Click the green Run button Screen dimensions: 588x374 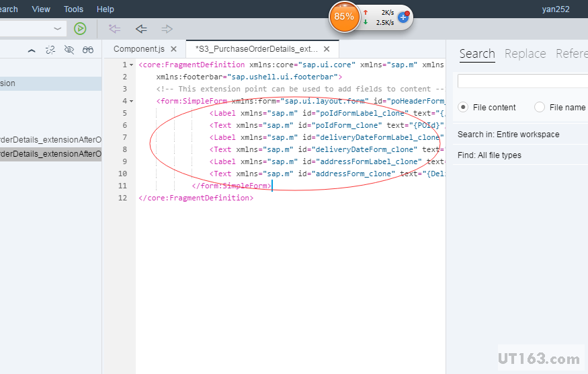tap(80, 28)
